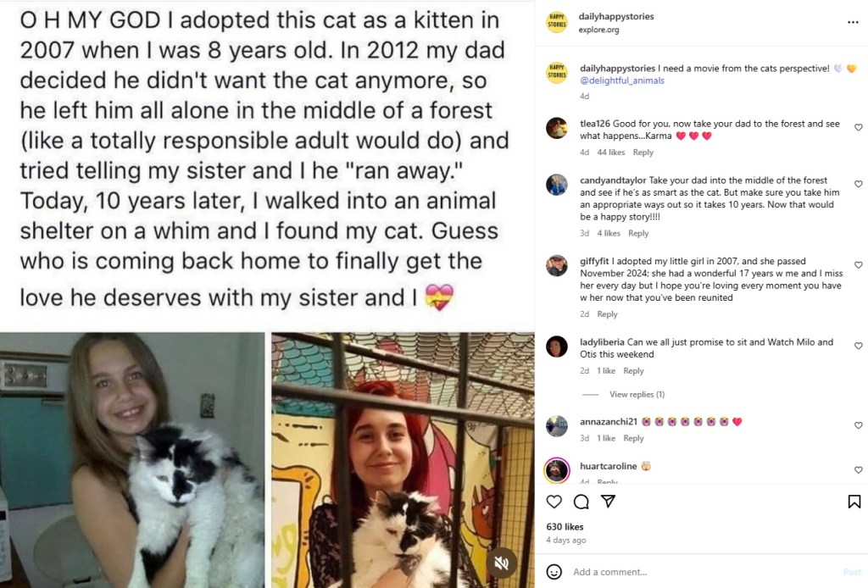Like ladyliberia's comment
868x588 pixels.
click(x=858, y=347)
